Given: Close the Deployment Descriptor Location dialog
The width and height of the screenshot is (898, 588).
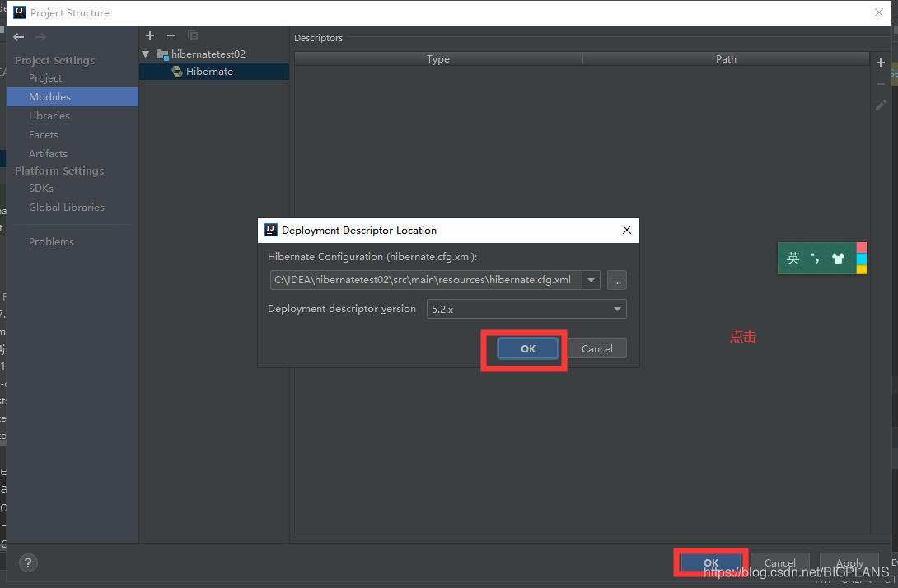Looking at the screenshot, I should [626, 230].
